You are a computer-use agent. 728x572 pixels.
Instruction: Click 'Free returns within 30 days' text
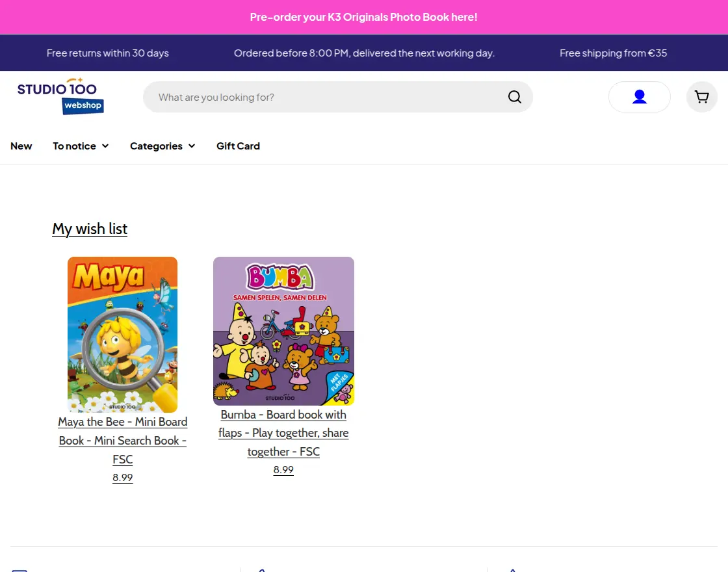(x=108, y=53)
